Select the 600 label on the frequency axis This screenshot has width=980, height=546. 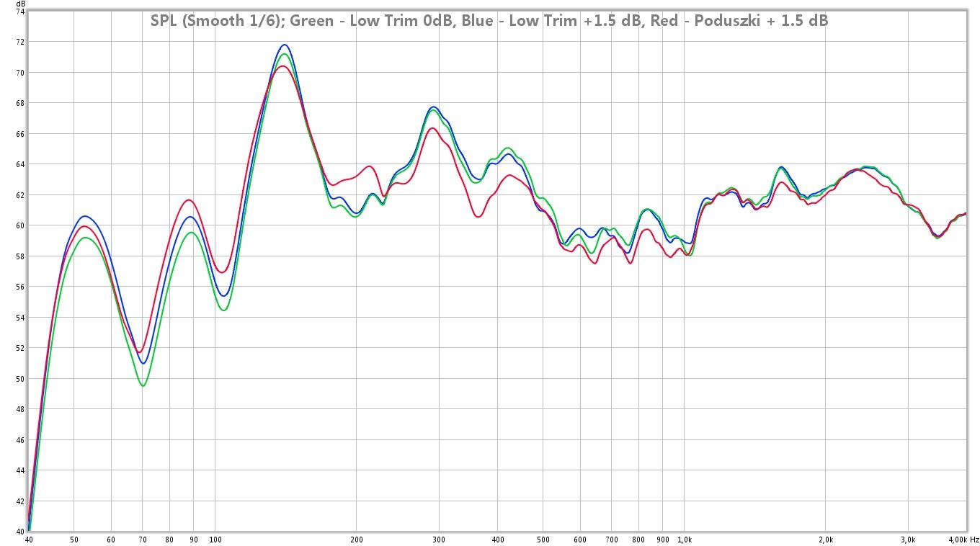click(x=580, y=540)
